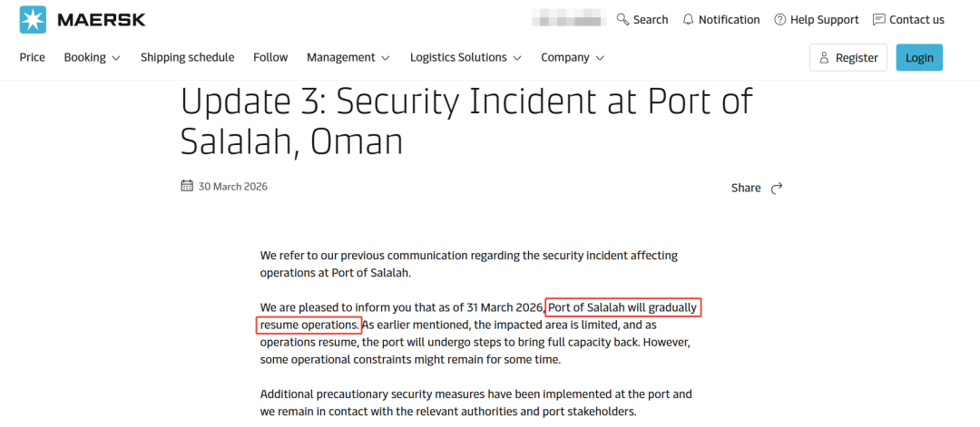Screen dimensions: 980x427
Task: Click the person icon in Register
Action: coord(824,58)
